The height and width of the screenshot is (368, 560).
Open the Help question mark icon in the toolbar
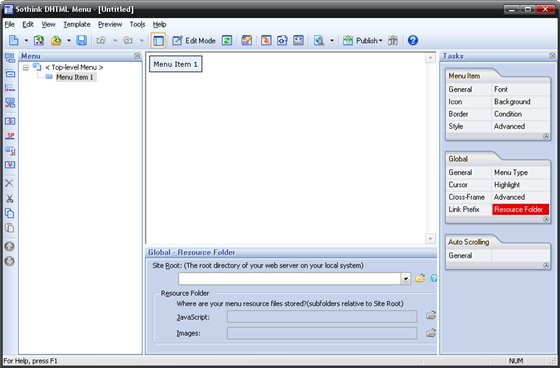point(412,40)
